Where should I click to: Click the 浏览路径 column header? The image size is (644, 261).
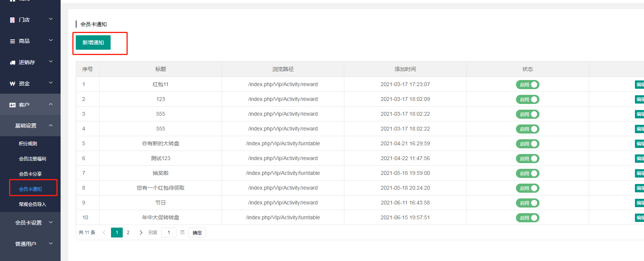[x=283, y=69]
